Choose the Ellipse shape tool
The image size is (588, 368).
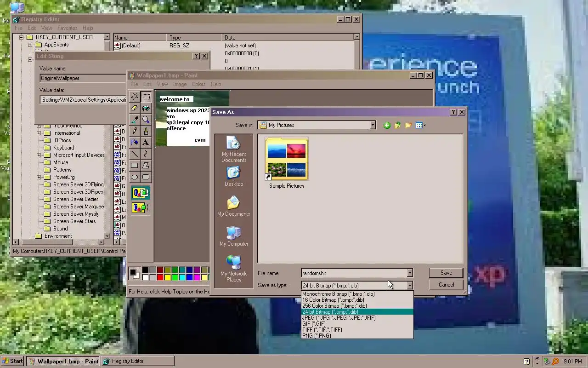click(134, 177)
